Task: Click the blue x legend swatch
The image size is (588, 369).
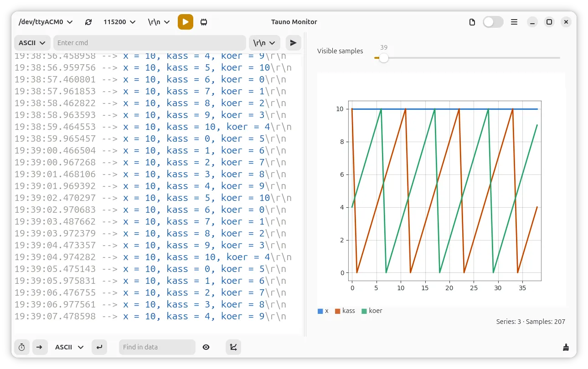Action: (320, 311)
